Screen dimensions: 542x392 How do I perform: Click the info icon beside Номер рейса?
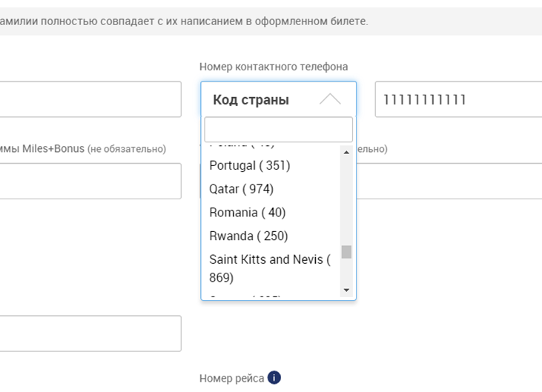pyautogui.click(x=274, y=378)
